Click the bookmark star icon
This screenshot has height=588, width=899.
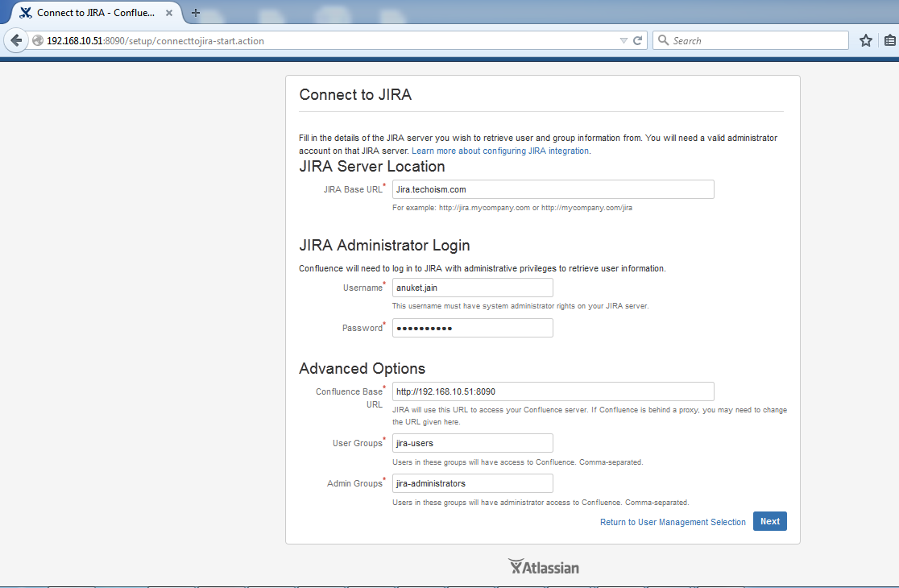tap(866, 41)
